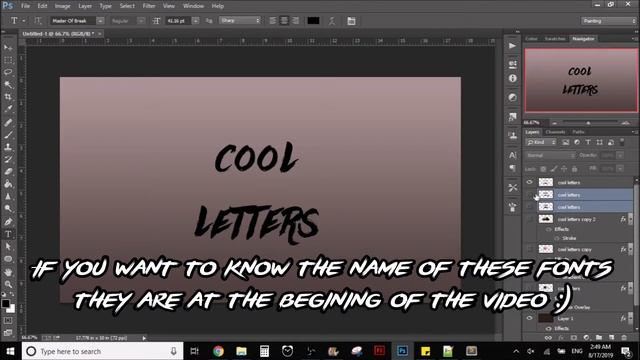Right align text in options bar

coord(296,21)
